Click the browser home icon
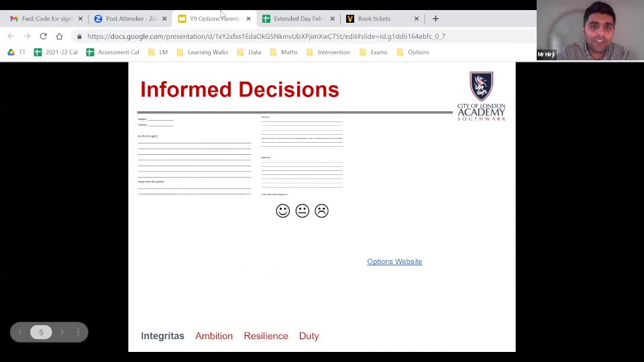Viewport: 644px width, 362px height. pos(59,36)
